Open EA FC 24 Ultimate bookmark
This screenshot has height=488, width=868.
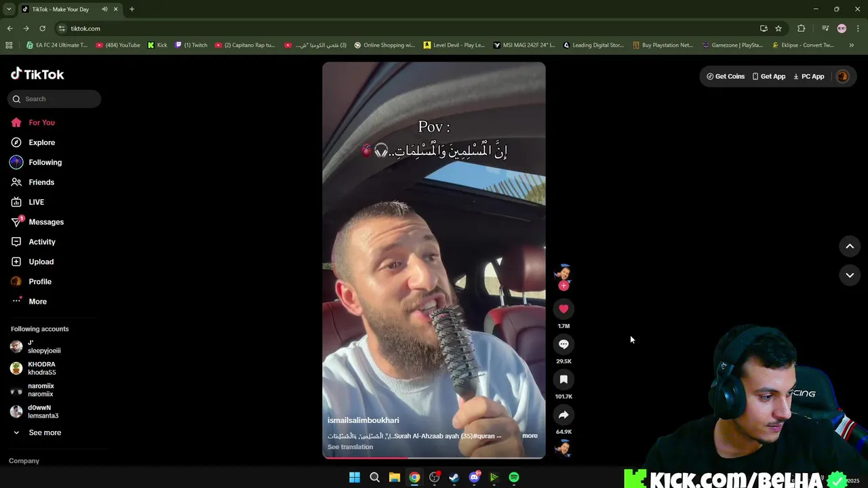(x=57, y=45)
